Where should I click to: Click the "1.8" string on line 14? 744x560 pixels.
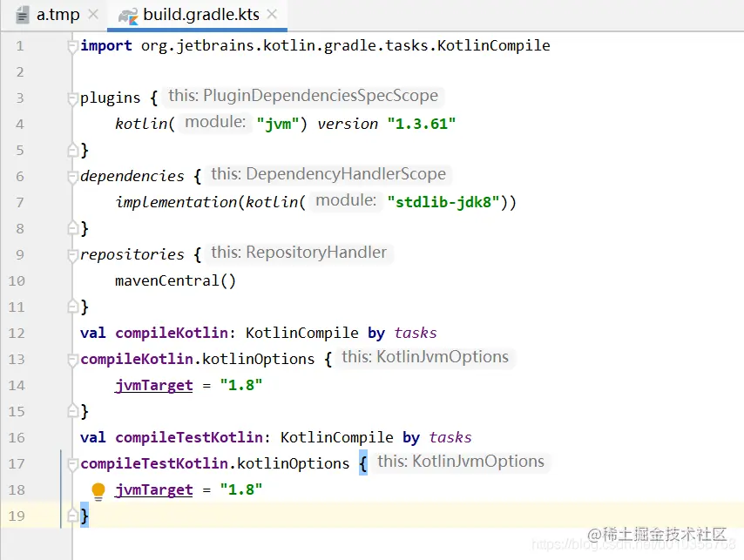240,385
